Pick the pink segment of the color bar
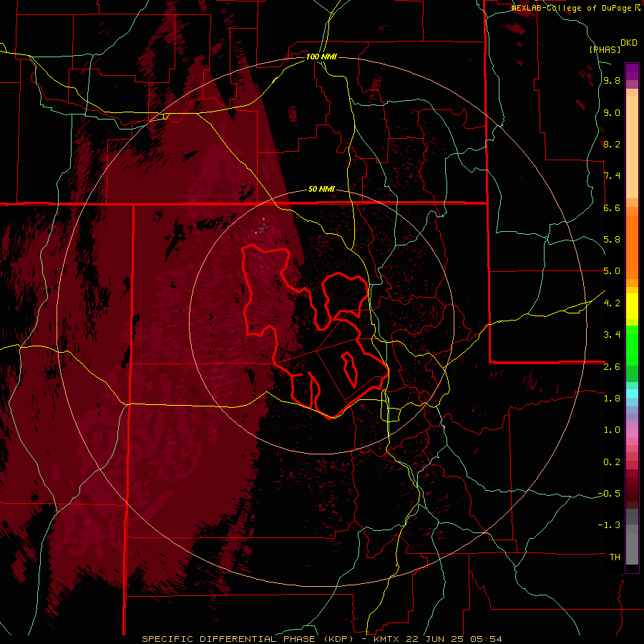 click(x=632, y=434)
